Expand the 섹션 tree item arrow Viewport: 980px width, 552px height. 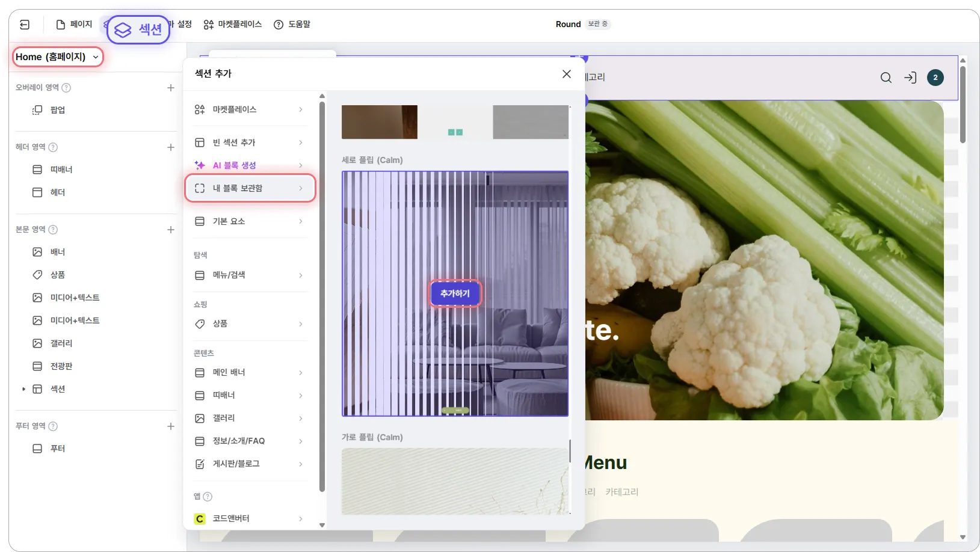point(23,389)
